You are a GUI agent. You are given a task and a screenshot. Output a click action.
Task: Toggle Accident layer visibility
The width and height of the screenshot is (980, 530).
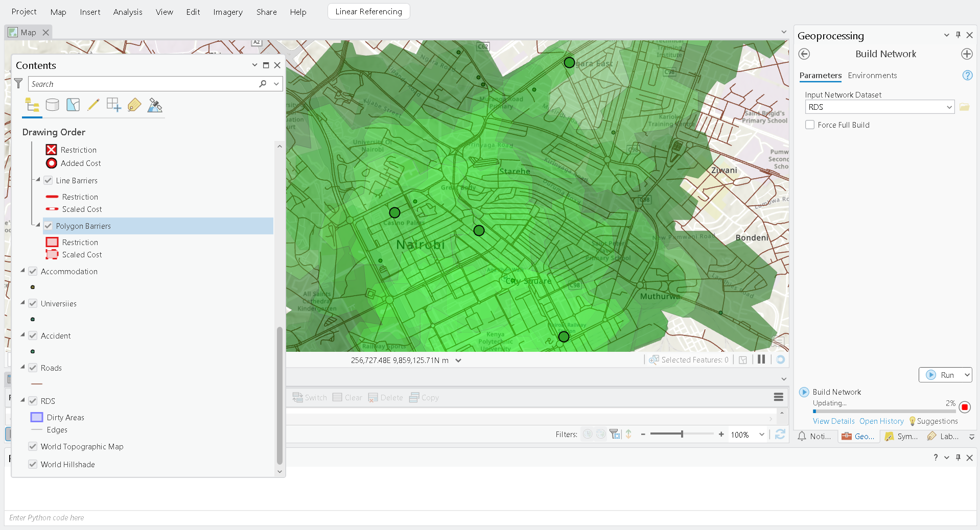coord(33,335)
